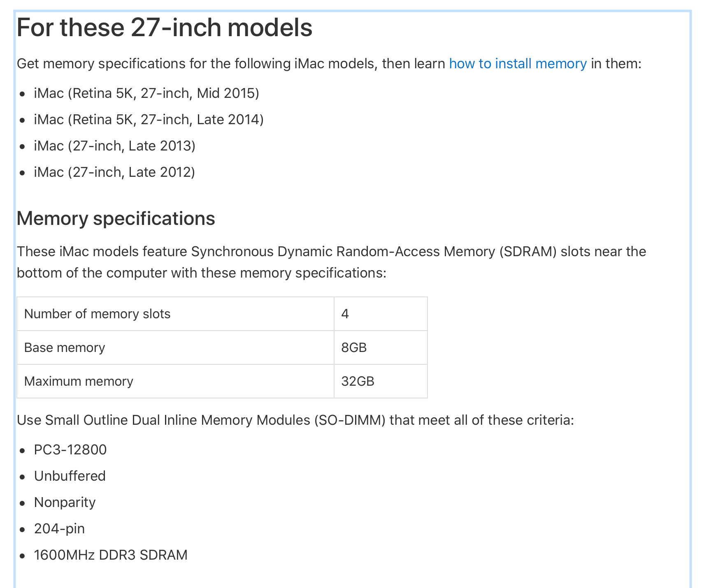711x588 pixels.
Task: Click the "204-pin" bullet item
Action: pyautogui.click(x=60, y=529)
